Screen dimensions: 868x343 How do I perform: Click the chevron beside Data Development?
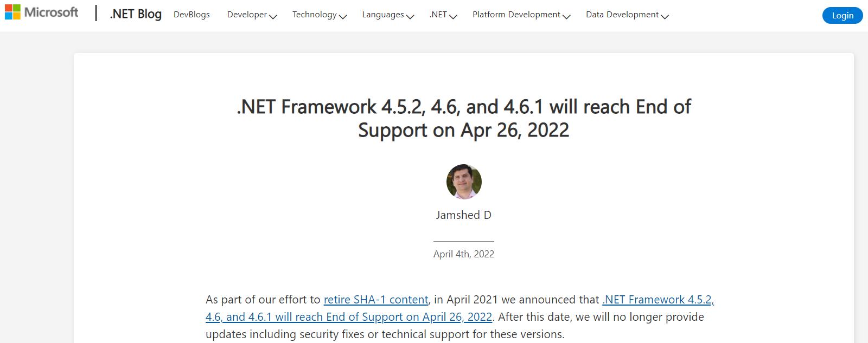(665, 17)
